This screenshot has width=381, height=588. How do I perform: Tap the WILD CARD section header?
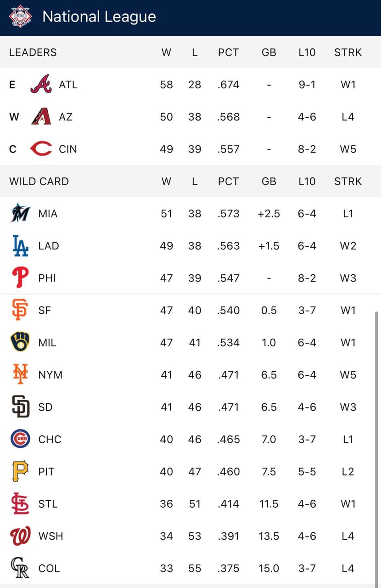[39, 181]
